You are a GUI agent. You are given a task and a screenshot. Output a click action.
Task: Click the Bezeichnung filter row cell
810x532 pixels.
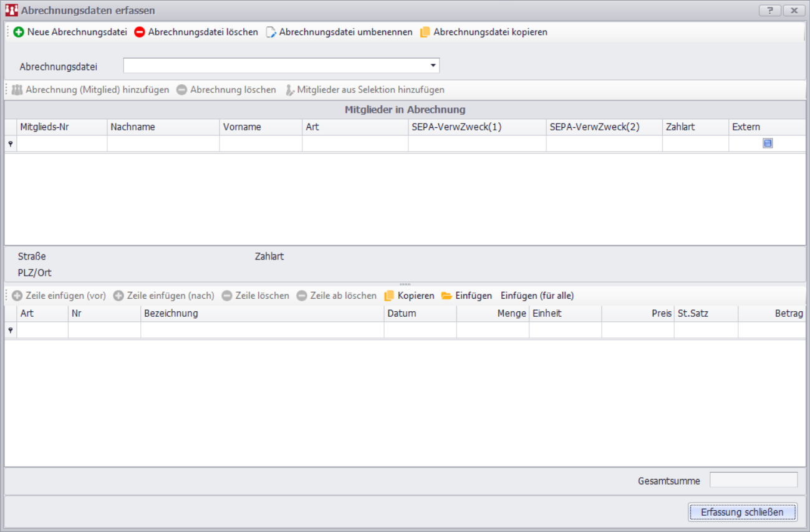262,330
